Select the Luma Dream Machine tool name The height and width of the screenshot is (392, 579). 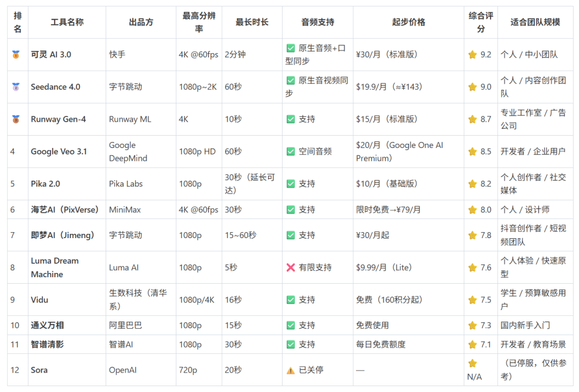(x=55, y=268)
